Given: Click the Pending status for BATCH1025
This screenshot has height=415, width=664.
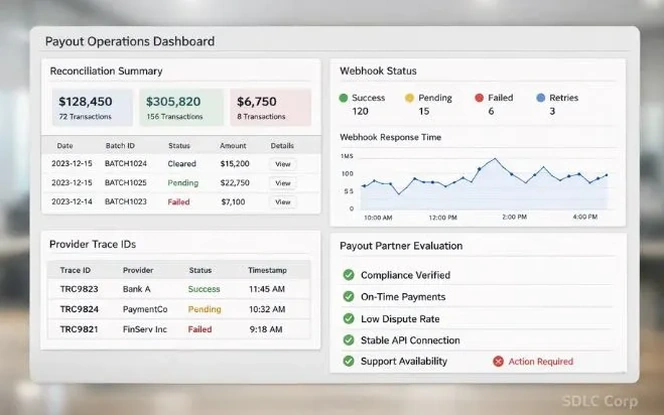Looking at the screenshot, I should [183, 183].
